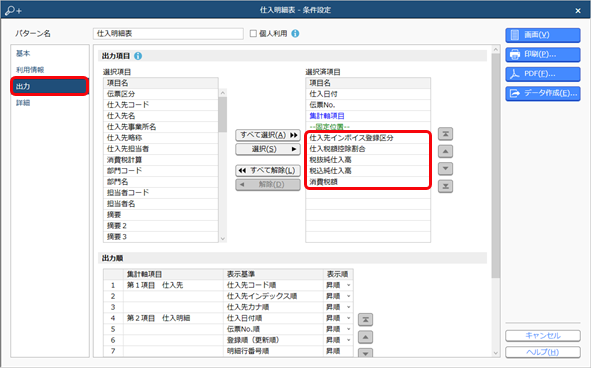Select 部門名 in 選択項目 list
591x368 pixels.
pyautogui.click(x=161, y=182)
